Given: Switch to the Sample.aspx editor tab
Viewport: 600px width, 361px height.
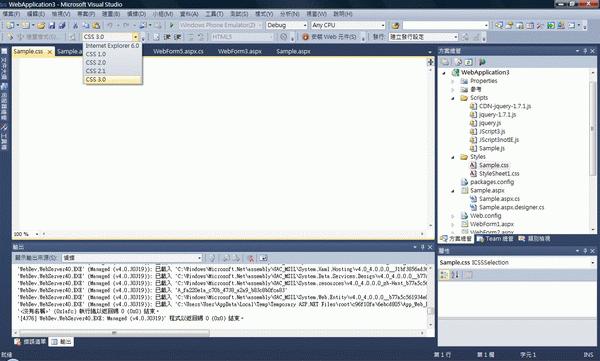Looking at the screenshot, I should pyautogui.click(x=293, y=51).
